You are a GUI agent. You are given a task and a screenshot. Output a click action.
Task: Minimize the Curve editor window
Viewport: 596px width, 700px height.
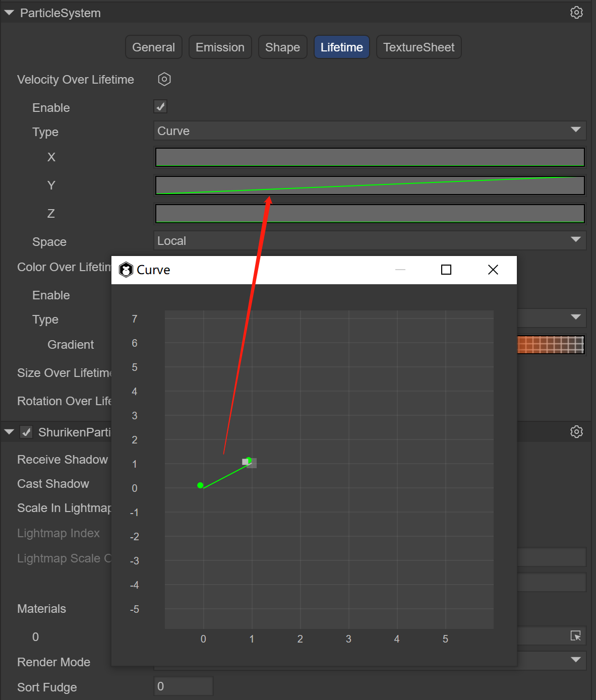400,270
